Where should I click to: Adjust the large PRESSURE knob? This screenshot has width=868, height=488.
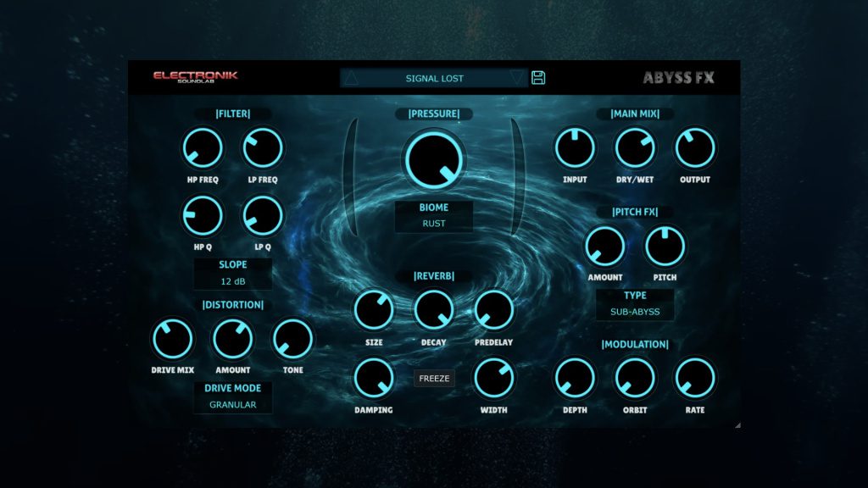click(x=434, y=161)
